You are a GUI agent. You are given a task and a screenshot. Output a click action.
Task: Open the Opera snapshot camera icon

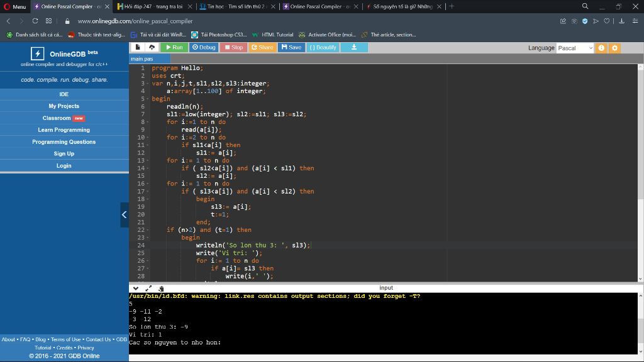[574, 21]
